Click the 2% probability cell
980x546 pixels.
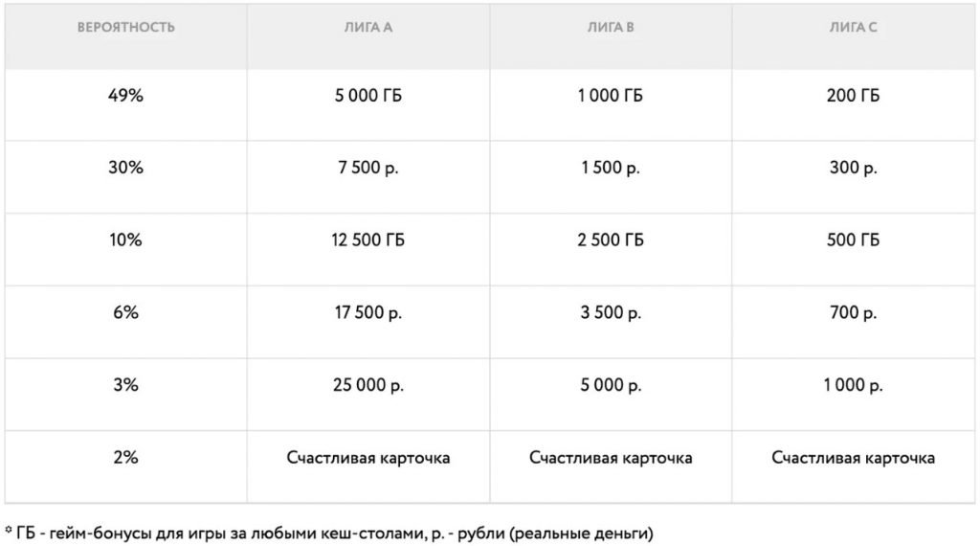click(x=125, y=458)
